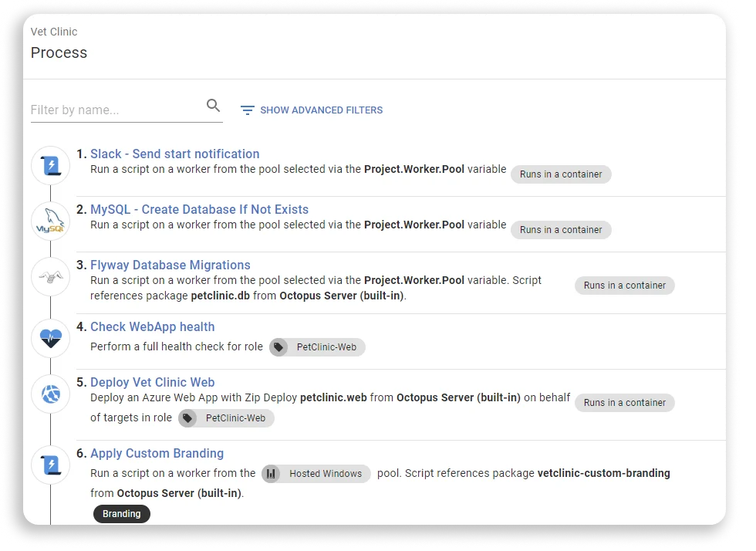Expand the advanced filters panel
756x551 pixels.
click(321, 110)
